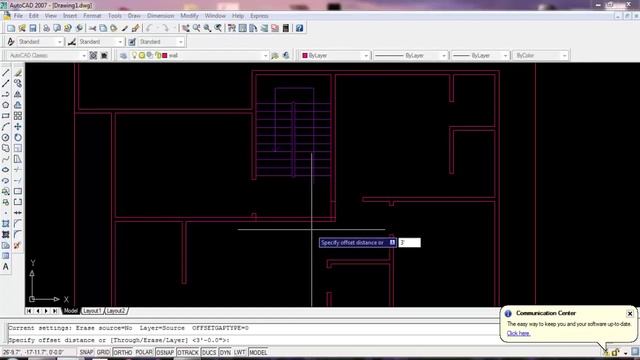Select the Array modify tool
This screenshot has height=360, width=640.
(18, 116)
